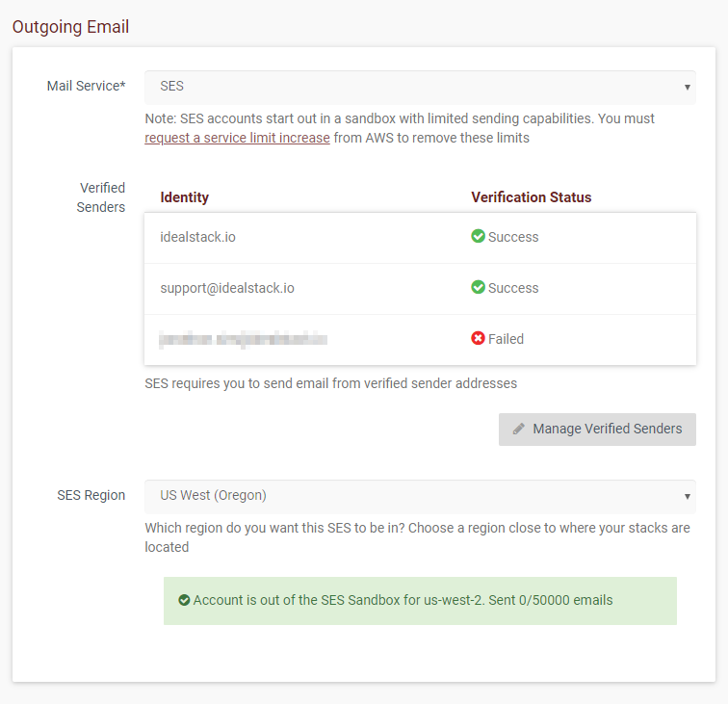Click the arrow on the US West (Oregon) select
Screen dimensions: 728x704
(x=687, y=496)
